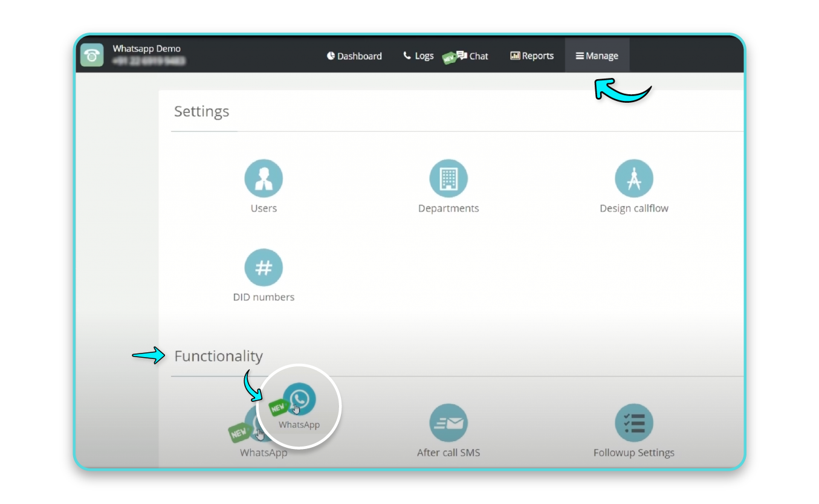The image size is (819, 504).
Task: Open the Users settings icon
Action: 264,178
